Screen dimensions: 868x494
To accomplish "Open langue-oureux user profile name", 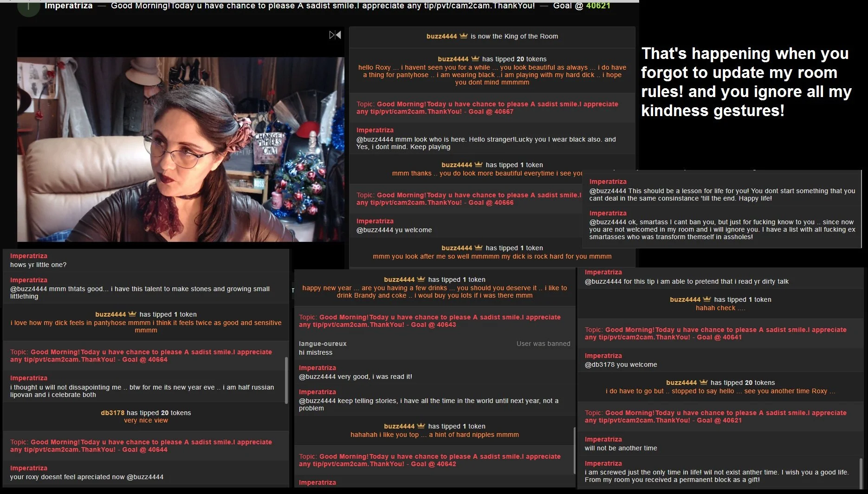I will click(x=323, y=344).
